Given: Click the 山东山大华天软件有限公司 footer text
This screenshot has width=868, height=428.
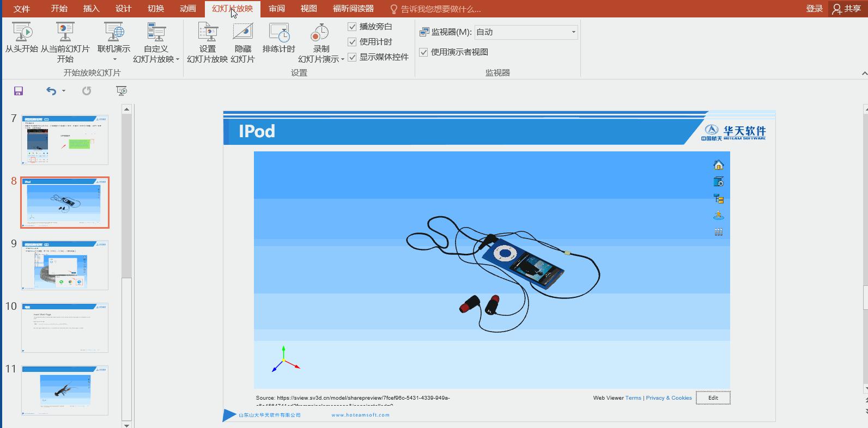Looking at the screenshot, I should [270, 415].
